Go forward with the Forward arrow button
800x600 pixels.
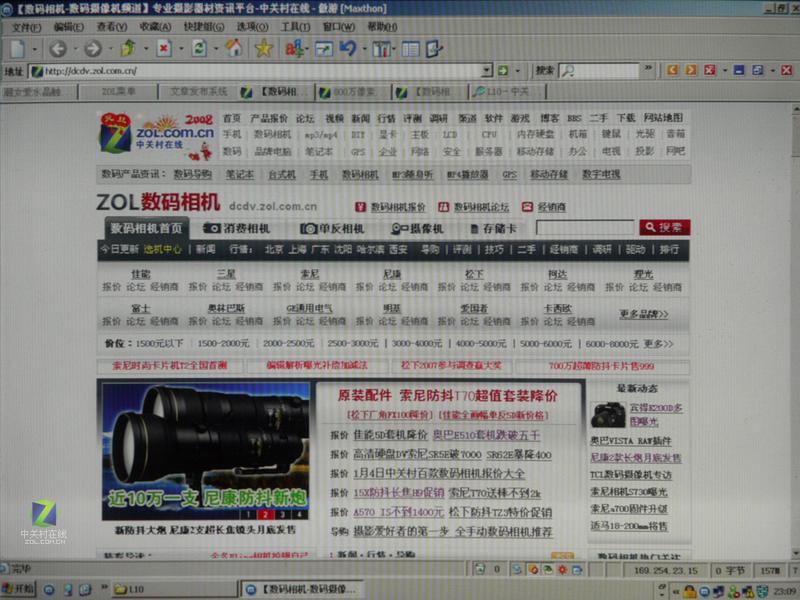coord(93,49)
